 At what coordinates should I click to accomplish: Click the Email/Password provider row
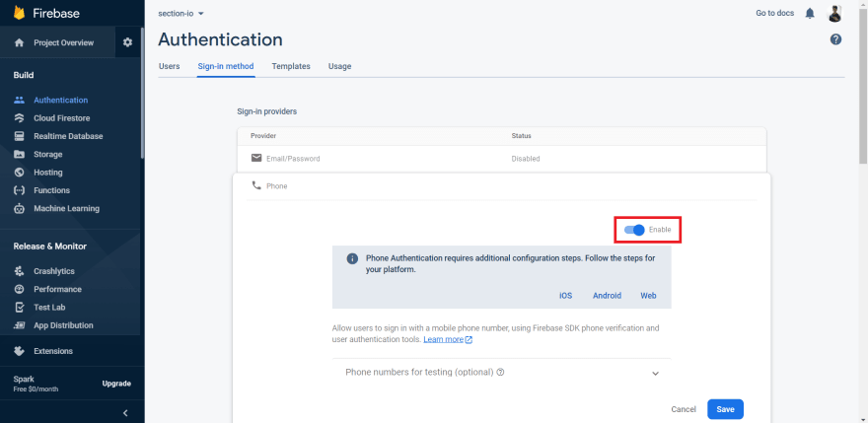click(x=501, y=159)
